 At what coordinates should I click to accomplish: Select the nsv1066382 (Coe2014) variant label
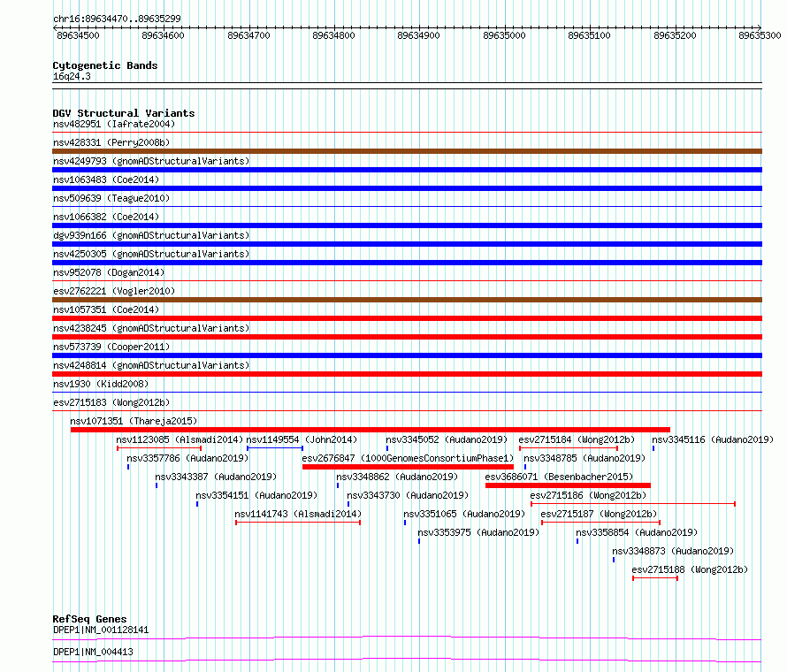point(106,217)
